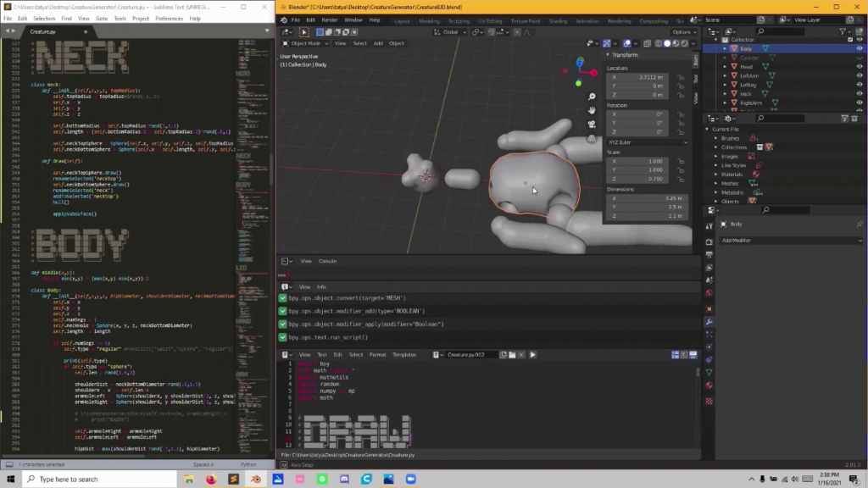Click the Blender icon in the taskbar

[x=256, y=480]
